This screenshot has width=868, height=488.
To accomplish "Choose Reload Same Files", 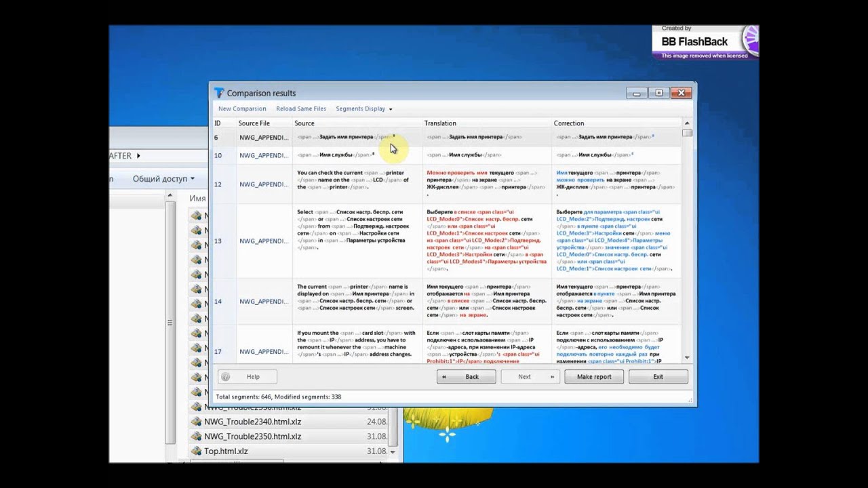I will click(301, 108).
